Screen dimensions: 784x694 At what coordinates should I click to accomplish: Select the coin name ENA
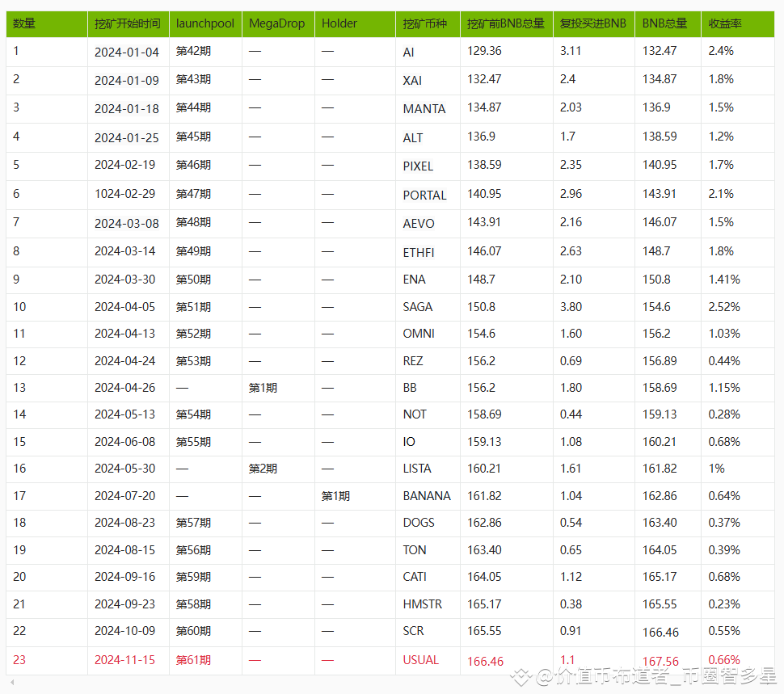coord(414,280)
